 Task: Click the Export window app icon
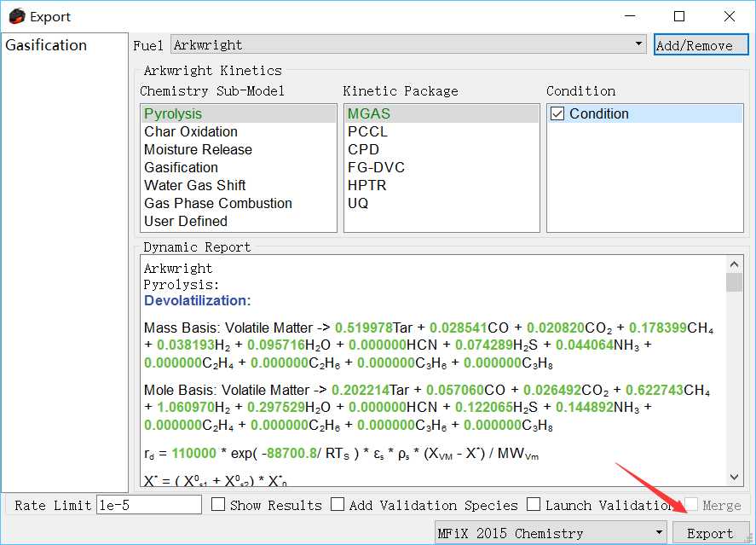click(x=17, y=16)
